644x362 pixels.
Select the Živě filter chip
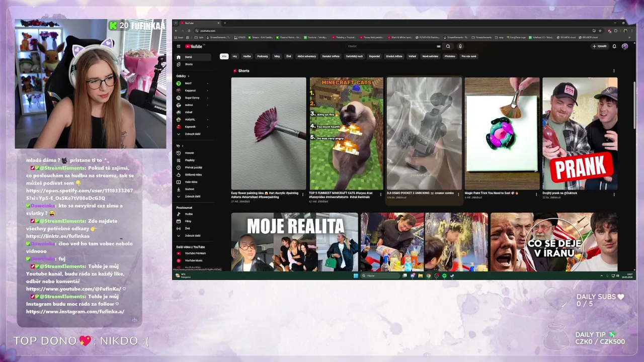[289, 56]
